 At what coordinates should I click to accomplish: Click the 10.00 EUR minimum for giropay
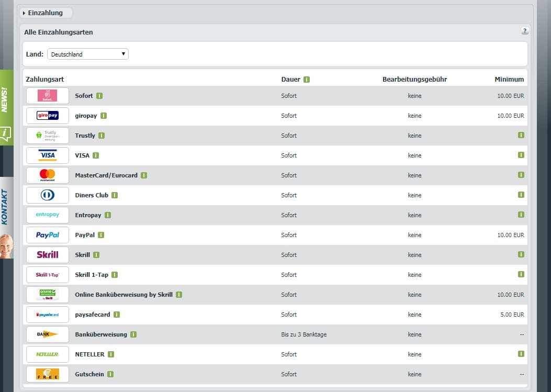point(511,116)
